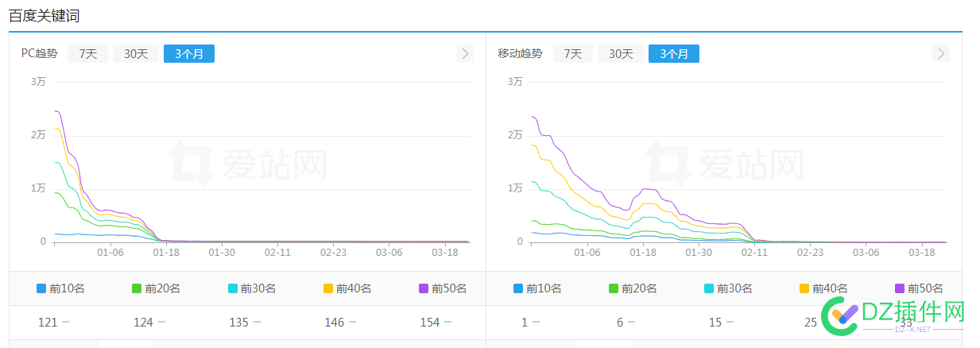Click the PC value 135 under 前30名

pos(238,322)
